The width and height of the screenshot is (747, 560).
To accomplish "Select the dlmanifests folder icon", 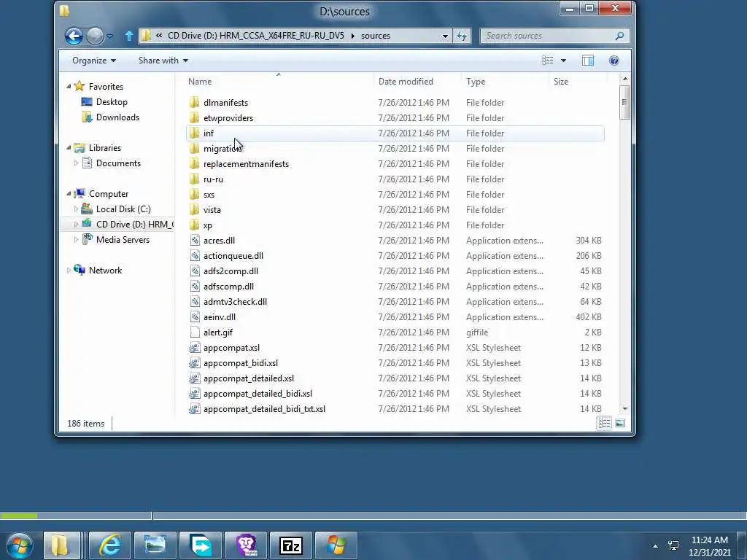I will coord(194,102).
